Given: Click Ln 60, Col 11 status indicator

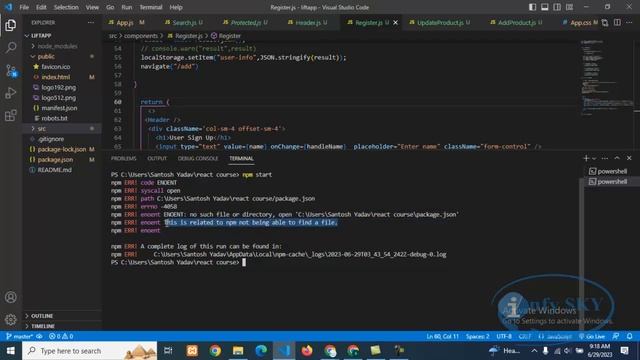Looking at the screenshot, I should pos(442,336).
